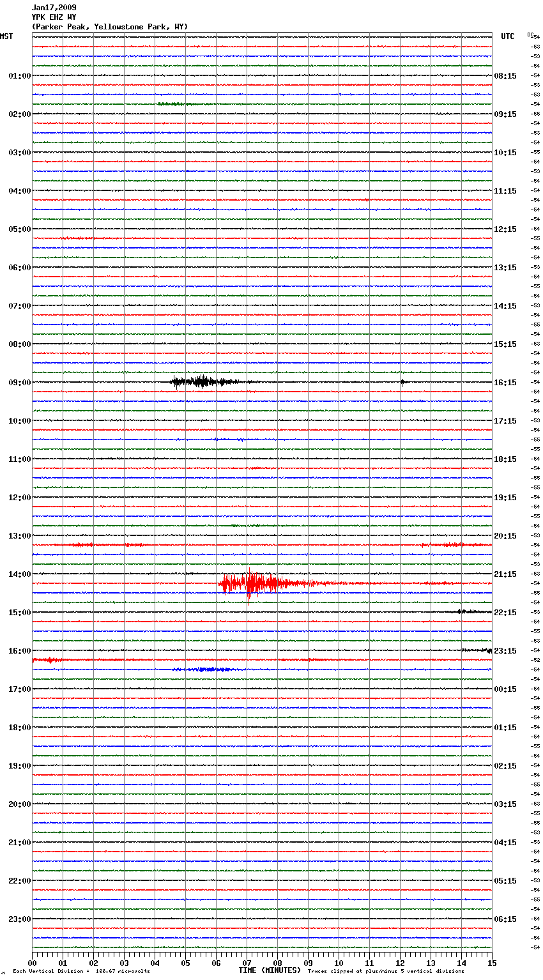Click the 14:15 UTC time label
This screenshot has width=543, height=980.
505,306
